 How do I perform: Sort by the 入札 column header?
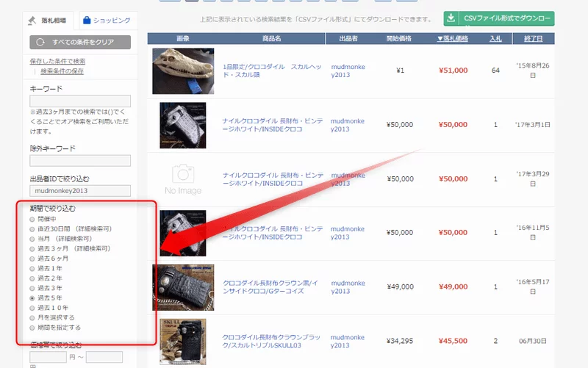(x=496, y=38)
